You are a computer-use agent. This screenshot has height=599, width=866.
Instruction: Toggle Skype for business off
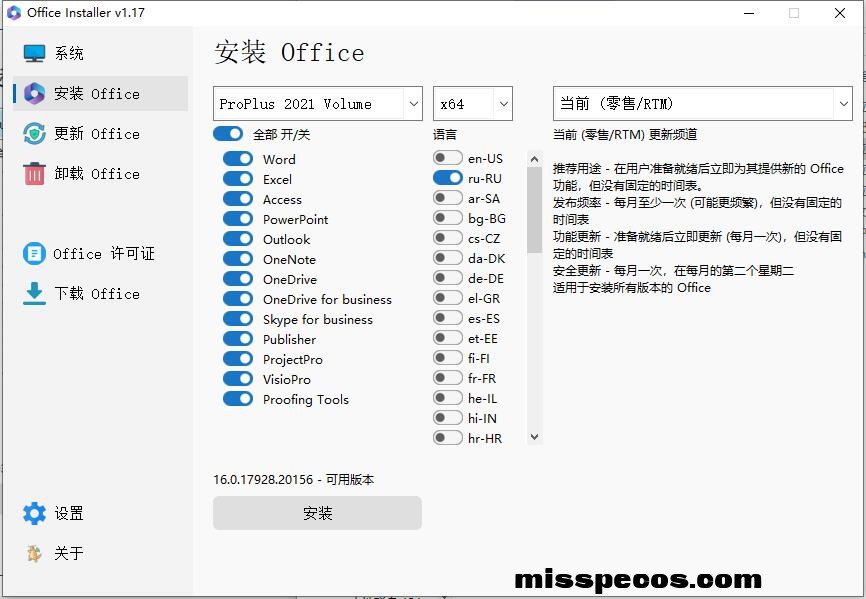point(238,319)
